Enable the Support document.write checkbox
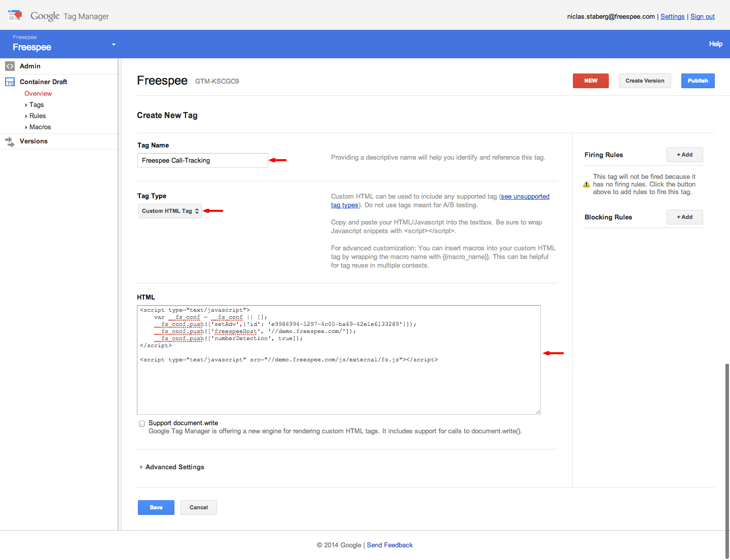This screenshot has width=730, height=560. (142, 424)
